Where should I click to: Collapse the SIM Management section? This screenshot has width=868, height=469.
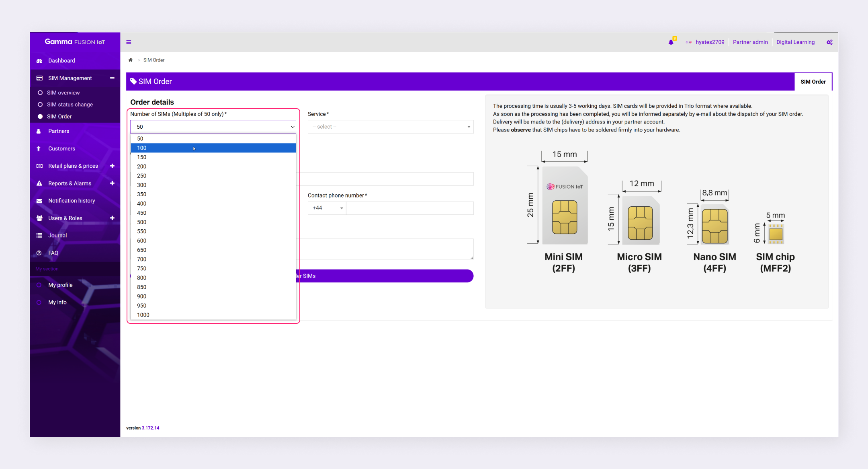point(112,78)
